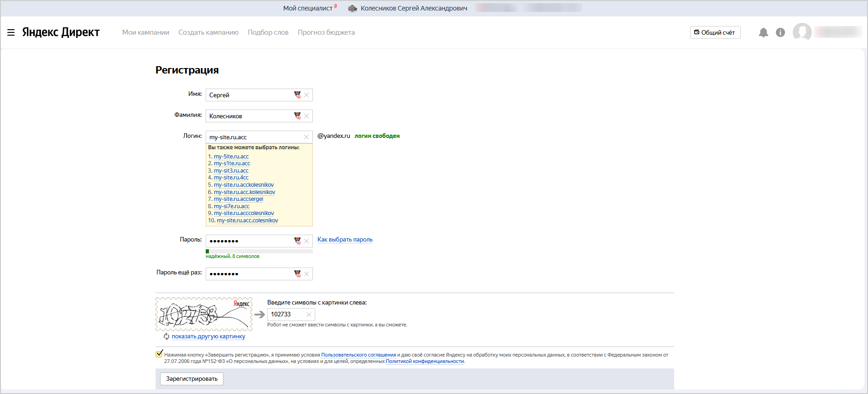Click the specialist car icon
The image size is (868, 394).
(353, 8)
